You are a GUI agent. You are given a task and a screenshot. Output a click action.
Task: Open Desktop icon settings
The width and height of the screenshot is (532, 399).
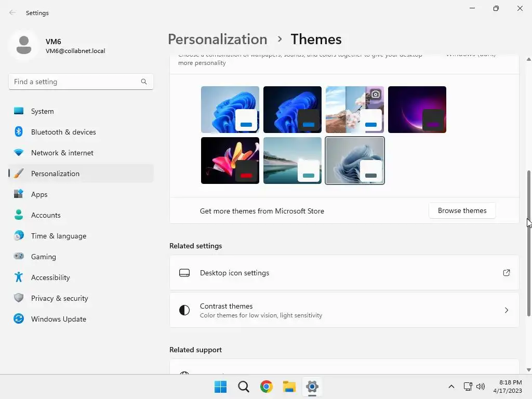(344, 273)
